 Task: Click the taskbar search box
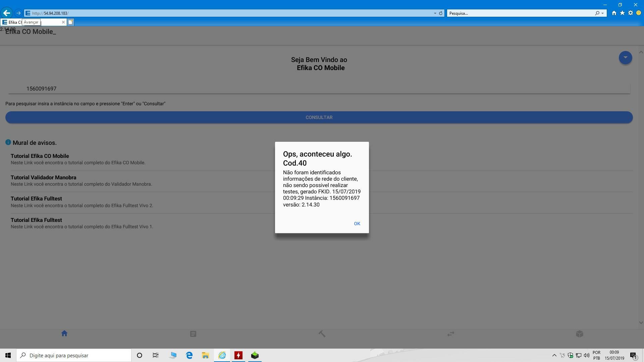point(74,355)
